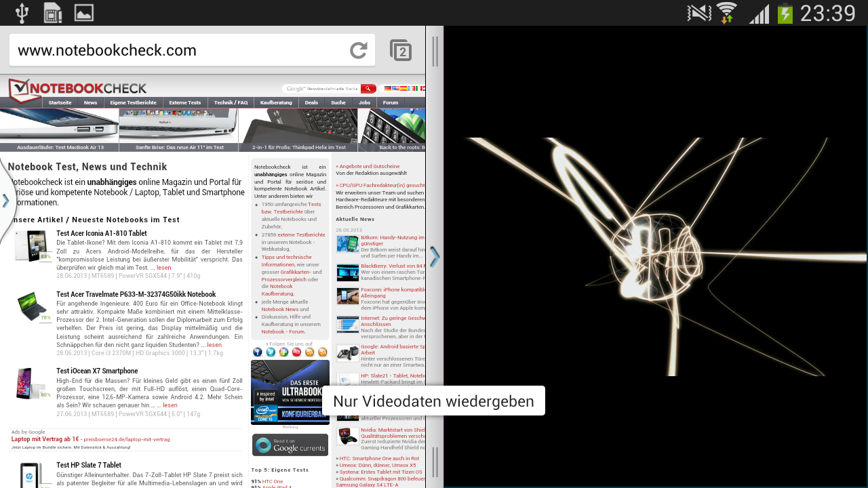This screenshot has width=868, height=488.
Task: Tap the browser reload icon
Action: tap(358, 51)
